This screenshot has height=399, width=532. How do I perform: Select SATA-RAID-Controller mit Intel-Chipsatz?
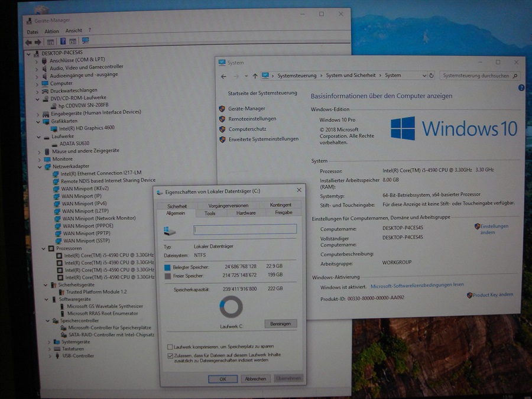coord(111,335)
